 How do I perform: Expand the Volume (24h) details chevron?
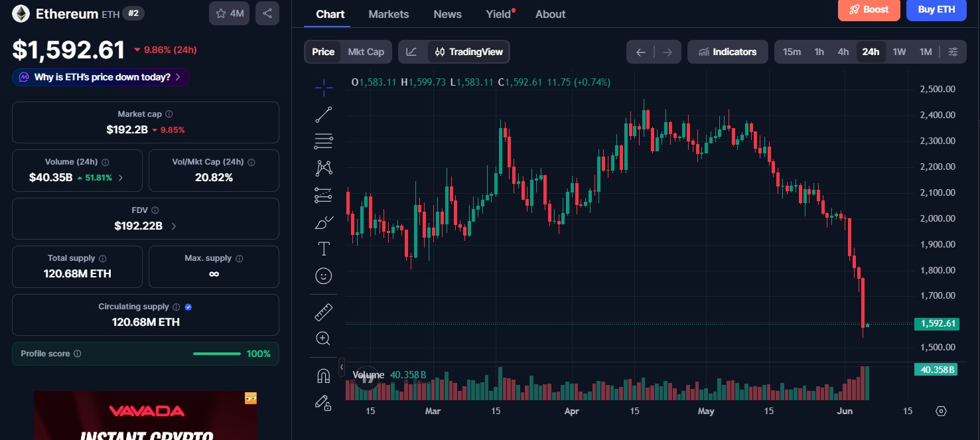[x=121, y=178]
